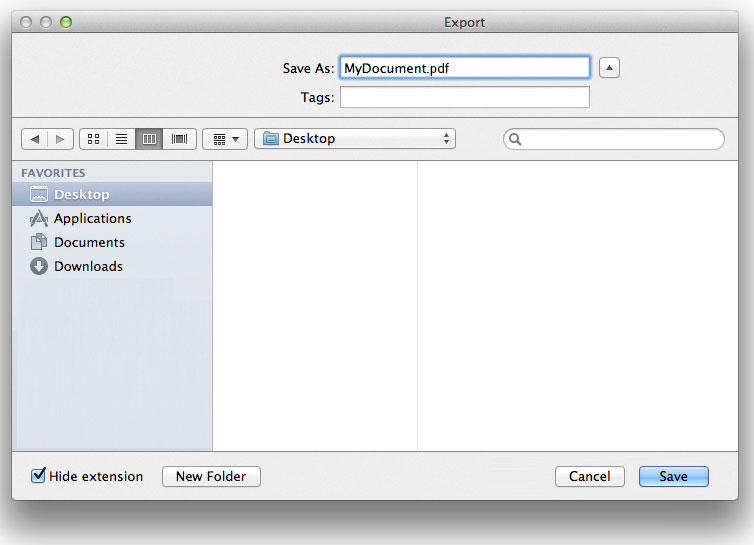This screenshot has width=754, height=545.
Task: Uncheck the Hide extension checkbox
Action: (x=38, y=475)
